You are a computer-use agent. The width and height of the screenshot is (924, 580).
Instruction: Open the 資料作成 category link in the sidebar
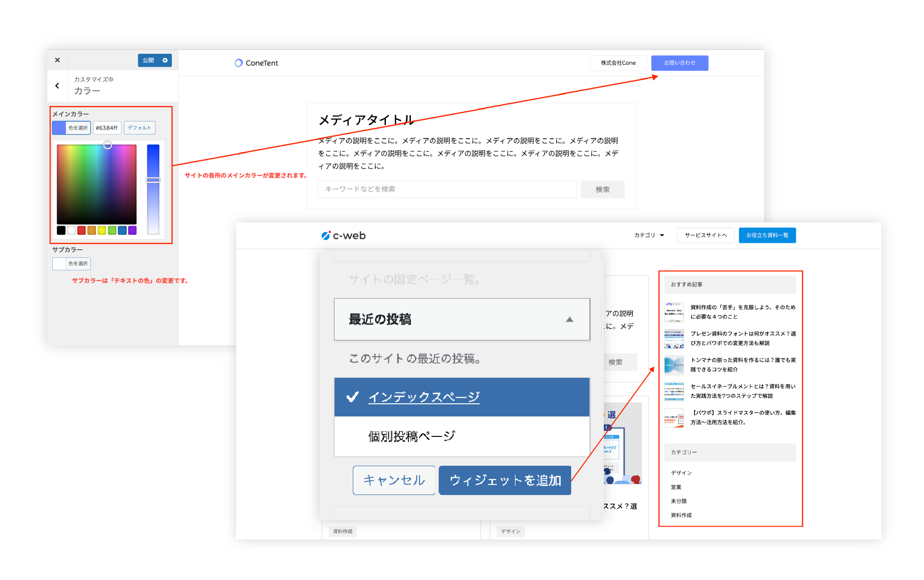point(681,515)
